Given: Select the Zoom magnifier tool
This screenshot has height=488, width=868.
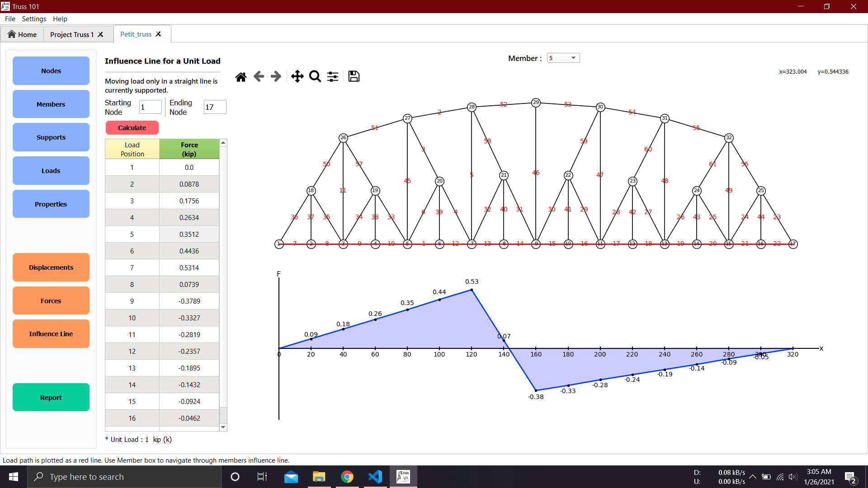Looking at the screenshot, I should 315,77.
